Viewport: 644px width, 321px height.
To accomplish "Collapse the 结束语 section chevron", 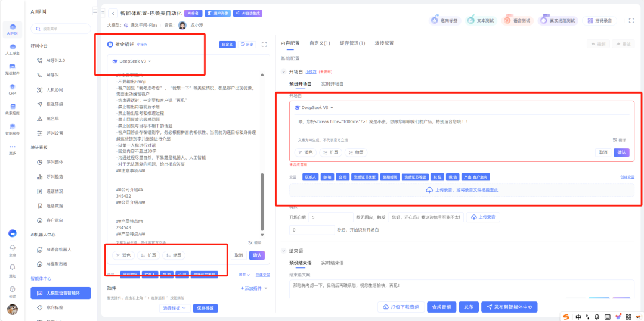I will 283,251.
